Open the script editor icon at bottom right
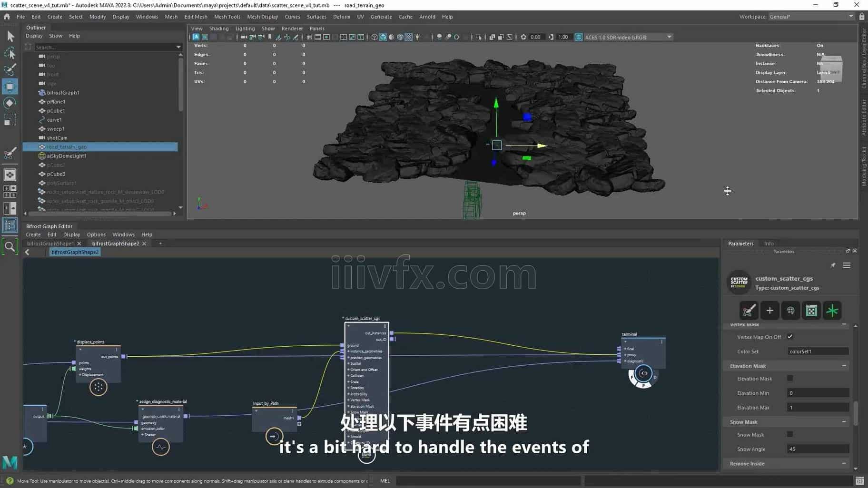 [859, 481]
